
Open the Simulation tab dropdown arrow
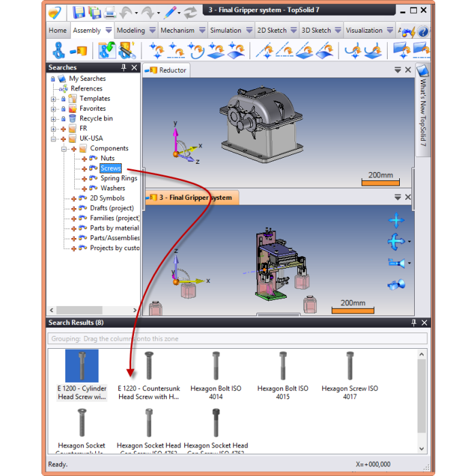click(x=250, y=30)
